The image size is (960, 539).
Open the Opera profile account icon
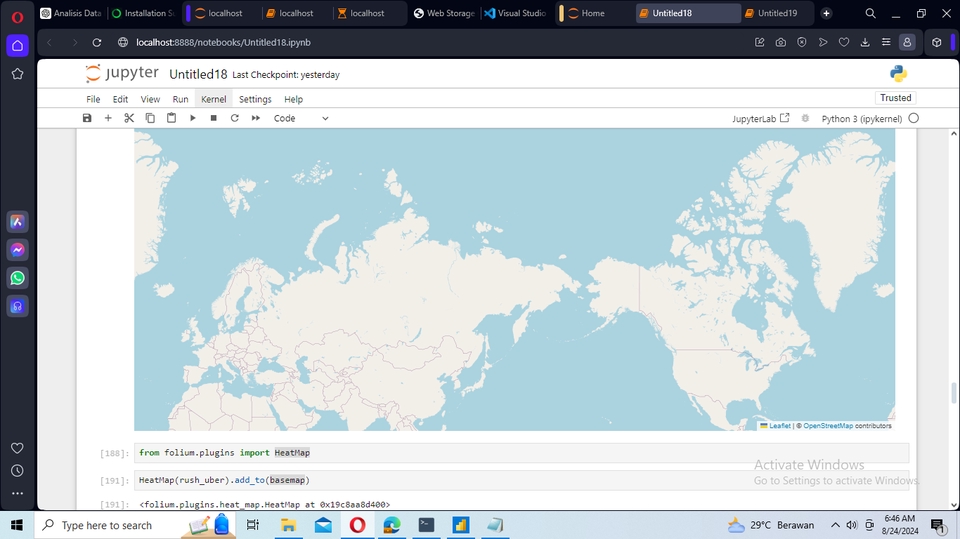[x=907, y=42]
